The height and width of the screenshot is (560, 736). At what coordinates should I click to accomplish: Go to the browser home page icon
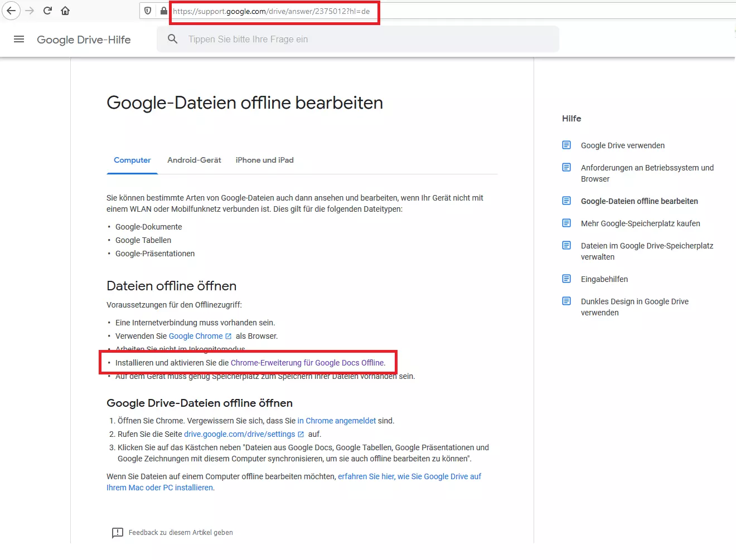[65, 11]
